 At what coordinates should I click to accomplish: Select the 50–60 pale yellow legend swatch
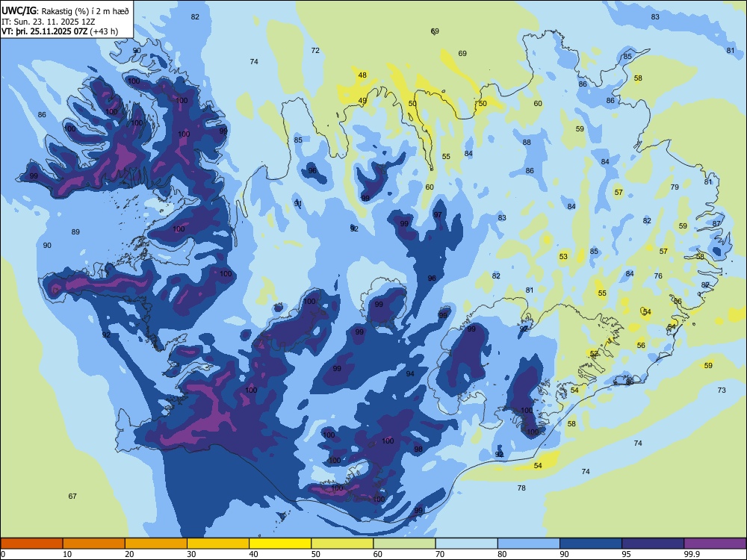pyautogui.click(x=342, y=544)
